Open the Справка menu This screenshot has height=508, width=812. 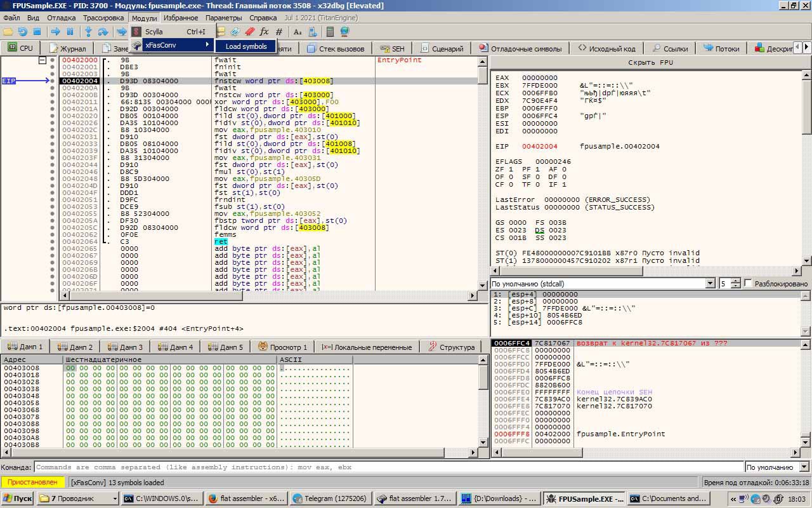click(263, 18)
